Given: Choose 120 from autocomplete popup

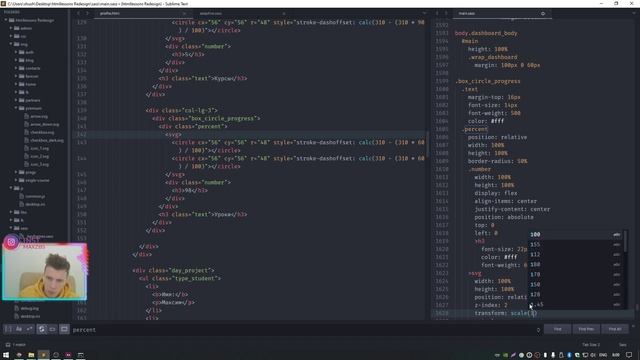Looking at the screenshot, I should point(576,294).
